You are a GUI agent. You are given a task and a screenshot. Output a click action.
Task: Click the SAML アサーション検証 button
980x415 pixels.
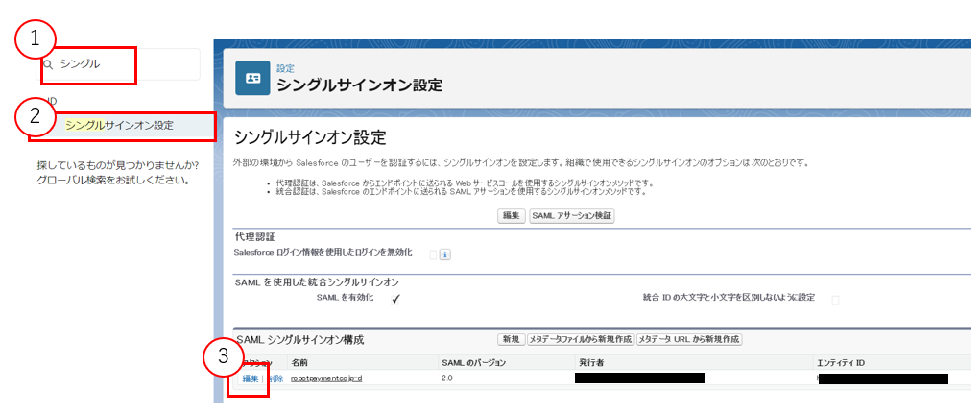[x=571, y=216]
